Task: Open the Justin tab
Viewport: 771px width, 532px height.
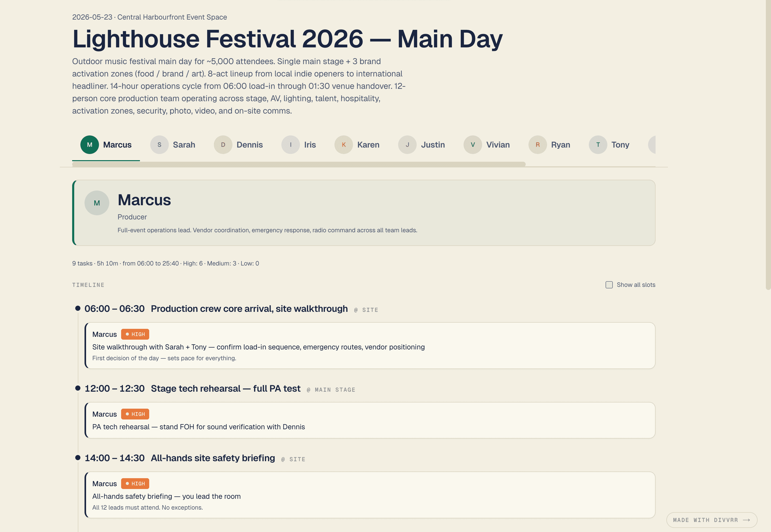Action: [x=422, y=145]
